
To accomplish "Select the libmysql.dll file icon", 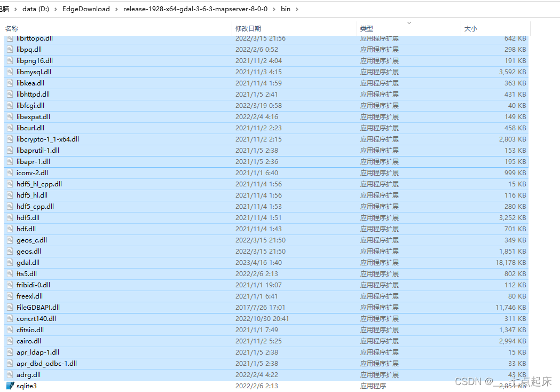I will [x=9, y=72].
